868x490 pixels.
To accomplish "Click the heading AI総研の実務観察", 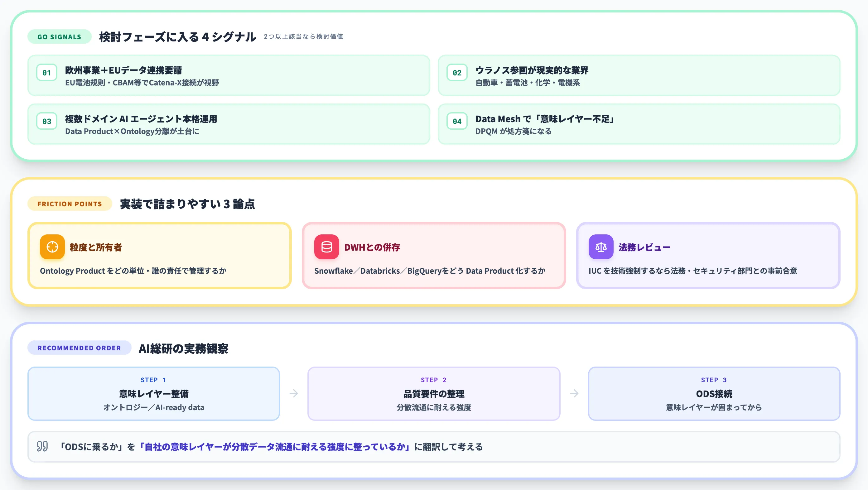I will (183, 348).
